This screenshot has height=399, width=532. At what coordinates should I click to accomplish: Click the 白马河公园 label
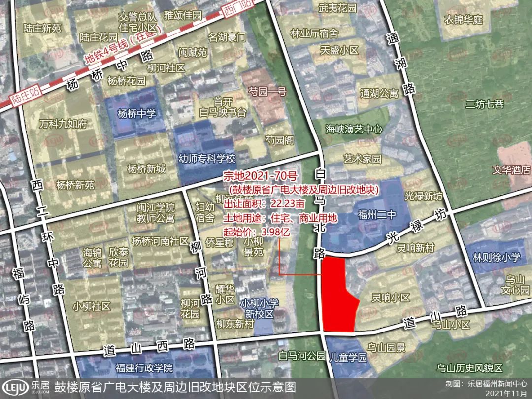[x=301, y=356]
